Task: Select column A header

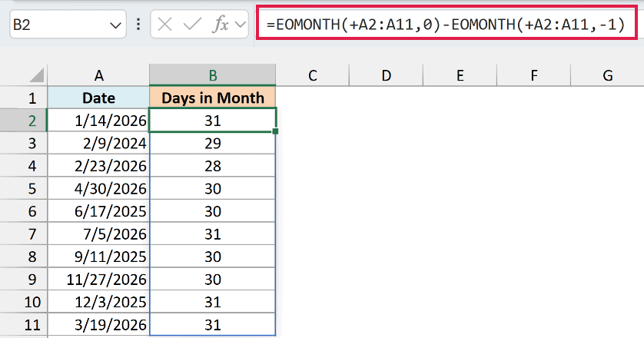Action: pos(98,75)
